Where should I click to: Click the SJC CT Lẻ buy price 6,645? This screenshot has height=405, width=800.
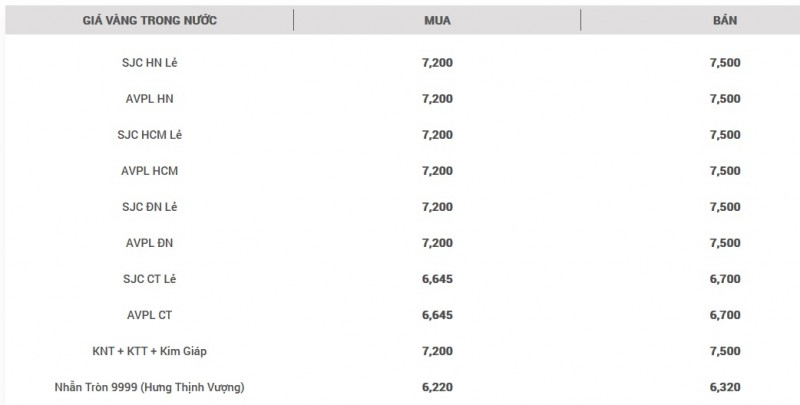437,279
